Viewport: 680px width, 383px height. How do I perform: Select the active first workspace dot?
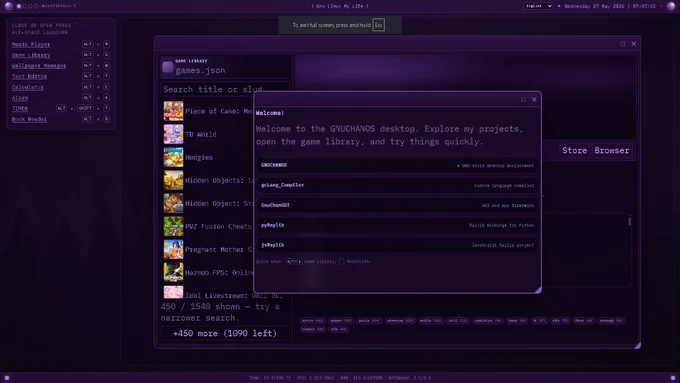19,6
